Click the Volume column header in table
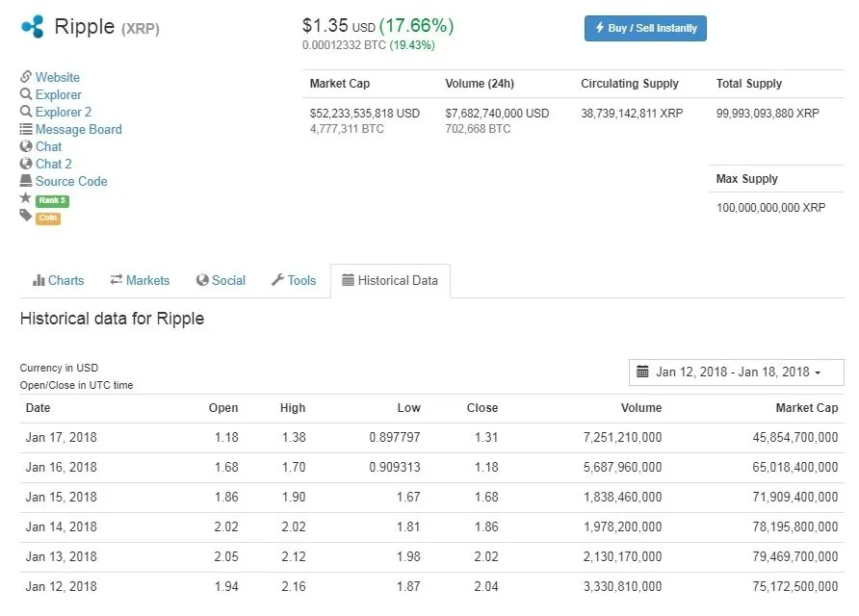 click(641, 408)
